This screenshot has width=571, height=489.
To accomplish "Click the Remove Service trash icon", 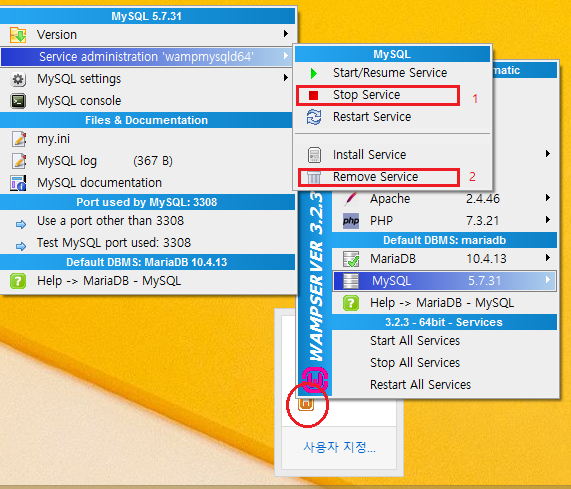I will tap(314, 178).
